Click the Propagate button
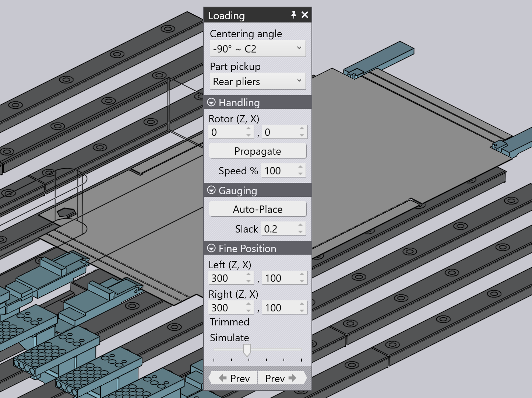This screenshot has height=398, width=532. (258, 151)
